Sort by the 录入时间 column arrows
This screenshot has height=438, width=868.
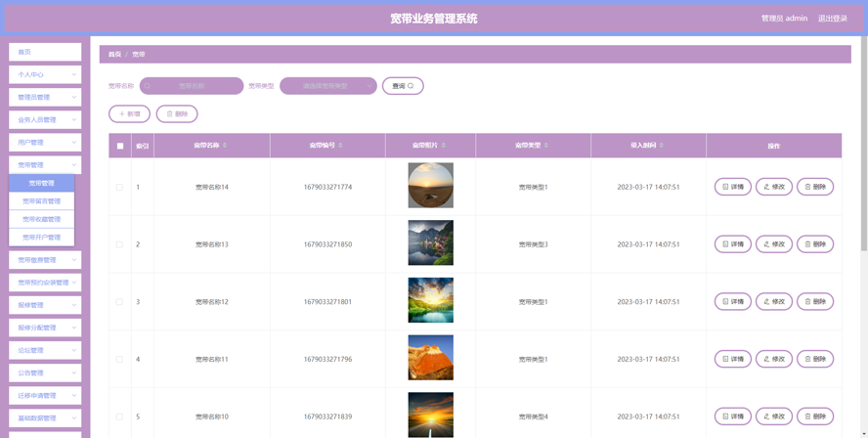click(662, 146)
